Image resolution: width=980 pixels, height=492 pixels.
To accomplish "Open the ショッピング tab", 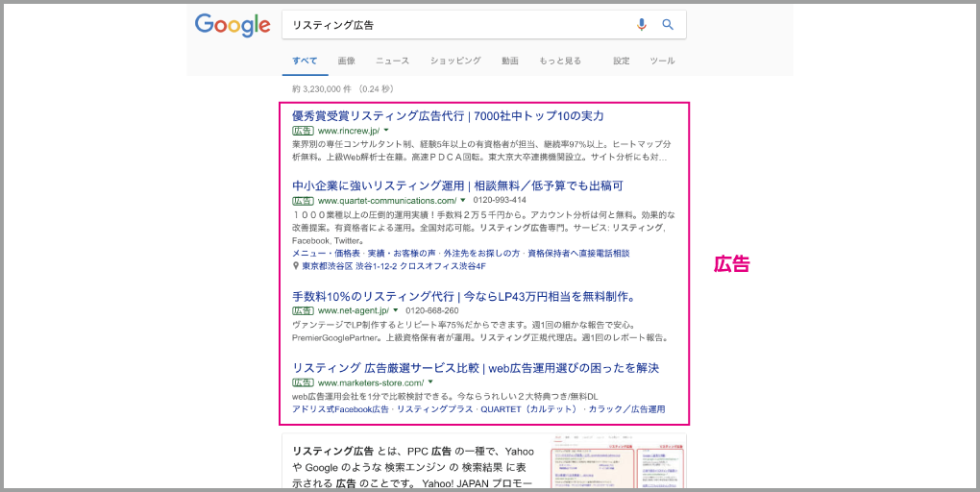I will click(455, 61).
